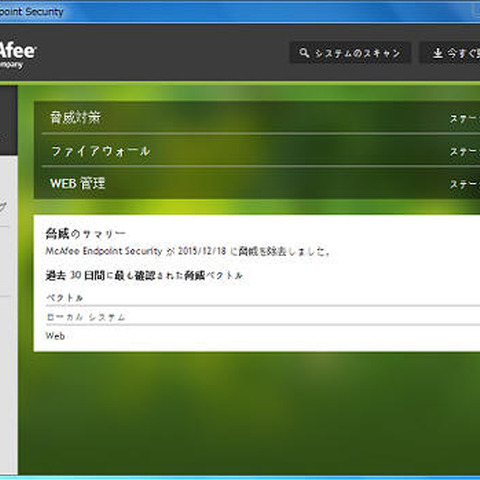Click the システムのスキャン button

click(350, 53)
